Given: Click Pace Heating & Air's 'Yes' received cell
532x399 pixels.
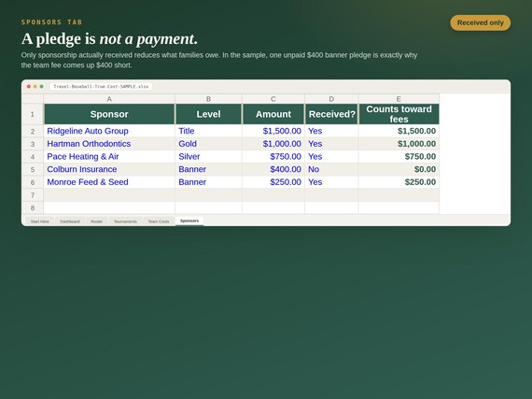Looking at the screenshot, I should [x=331, y=157].
